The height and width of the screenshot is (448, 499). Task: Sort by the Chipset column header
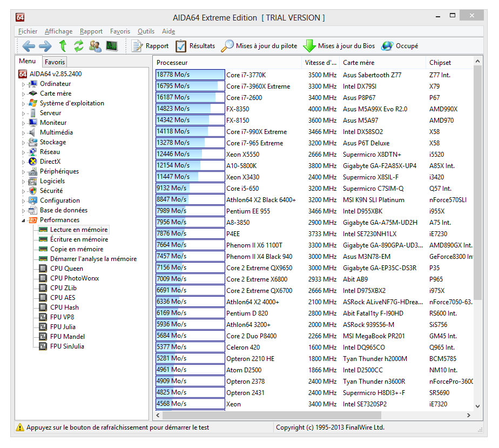[x=449, y=63]
